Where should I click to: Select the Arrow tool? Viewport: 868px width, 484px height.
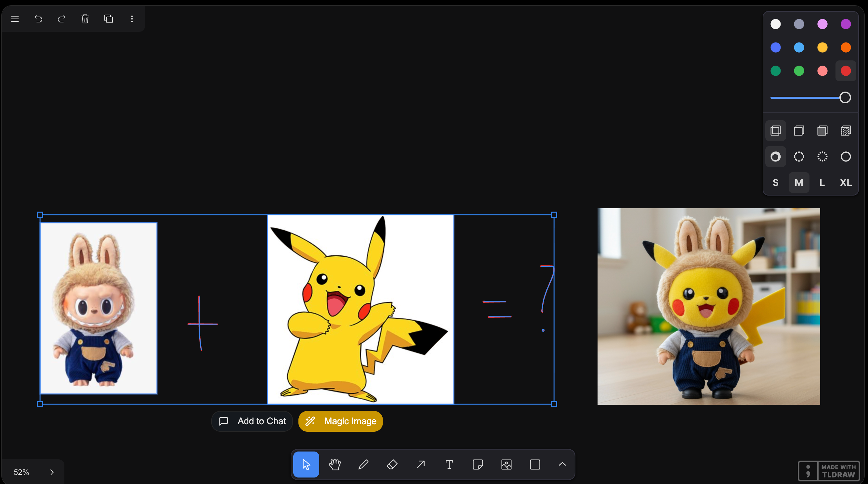[x=421, y=465]
